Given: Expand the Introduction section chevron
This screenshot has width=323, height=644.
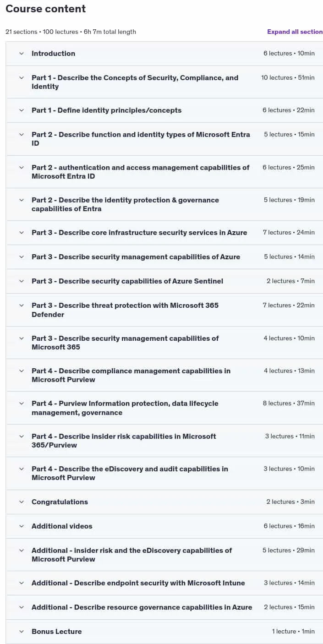Looking at the screenshot, I should click(22, 54).
